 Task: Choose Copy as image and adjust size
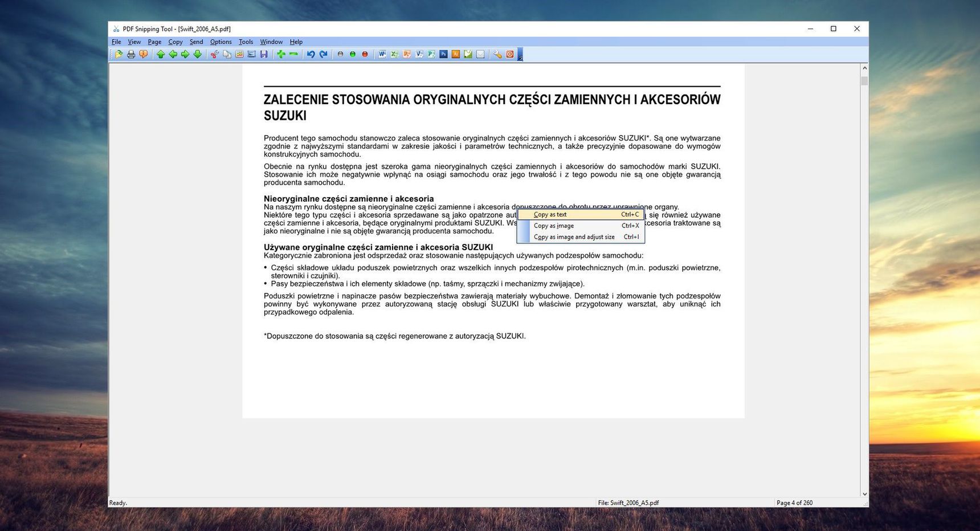[581, 237]
